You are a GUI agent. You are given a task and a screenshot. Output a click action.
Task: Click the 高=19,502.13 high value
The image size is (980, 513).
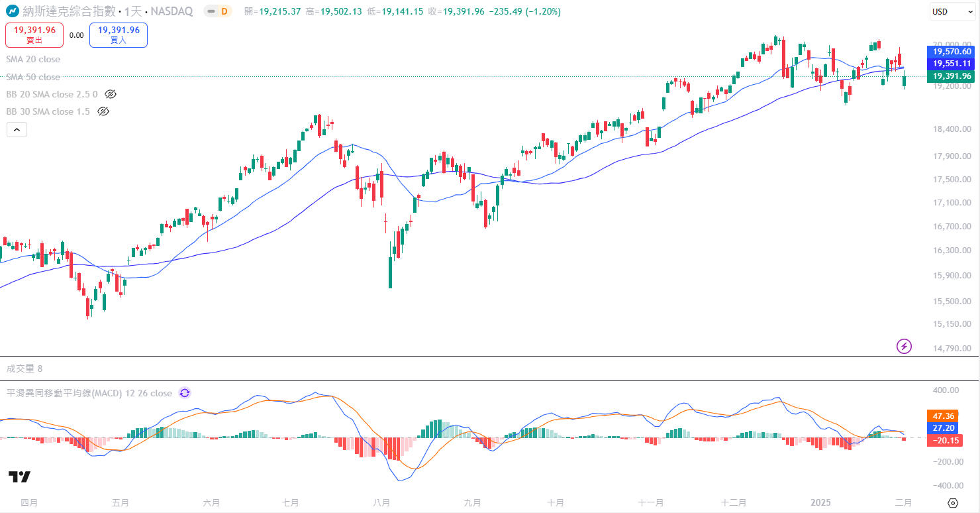[x=334, y=11]
